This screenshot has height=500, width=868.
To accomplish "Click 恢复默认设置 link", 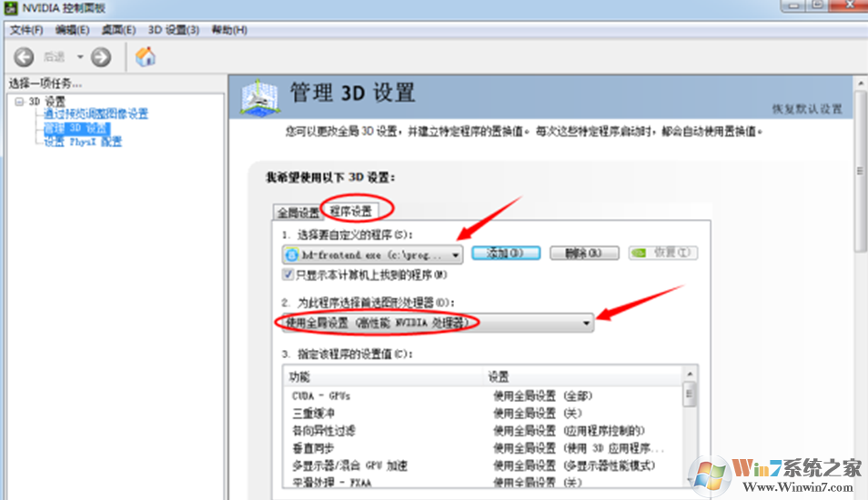I will (807, 109).
